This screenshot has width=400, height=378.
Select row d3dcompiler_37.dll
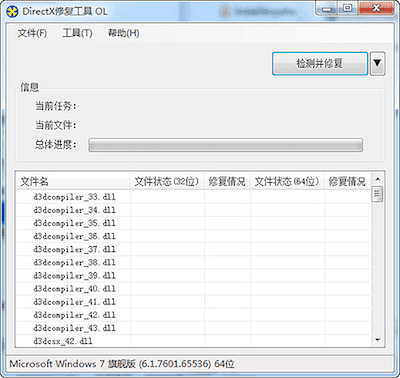coord(194,249)
